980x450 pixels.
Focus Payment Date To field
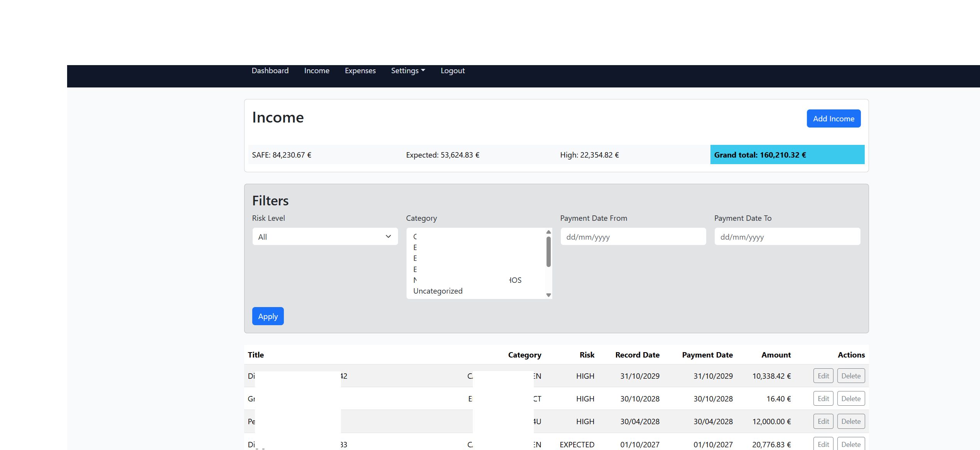pos(787,237)
